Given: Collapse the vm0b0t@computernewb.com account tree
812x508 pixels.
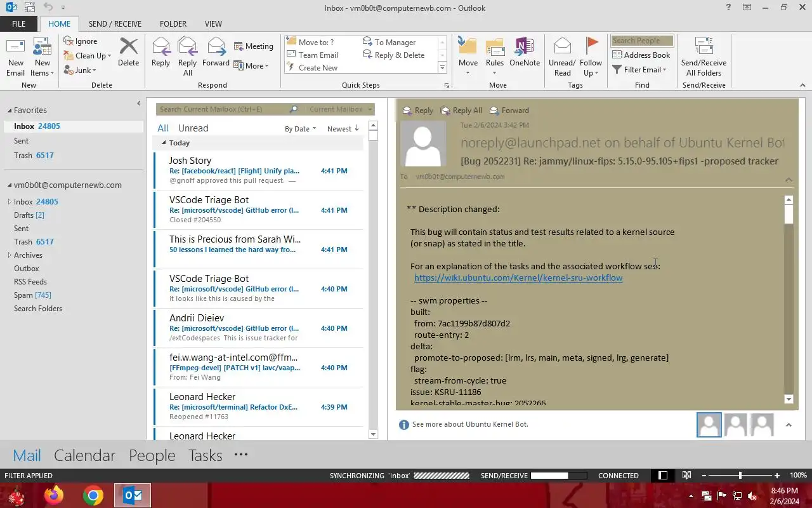Looking at the screenshot, I should 10,185.
